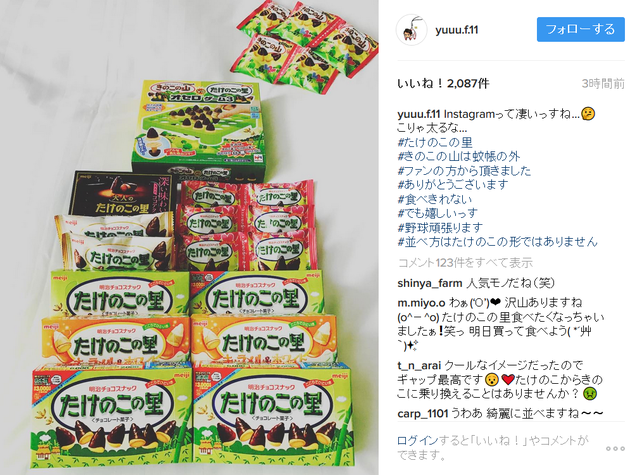Click the three-dot more options icon

coord(615,448)
